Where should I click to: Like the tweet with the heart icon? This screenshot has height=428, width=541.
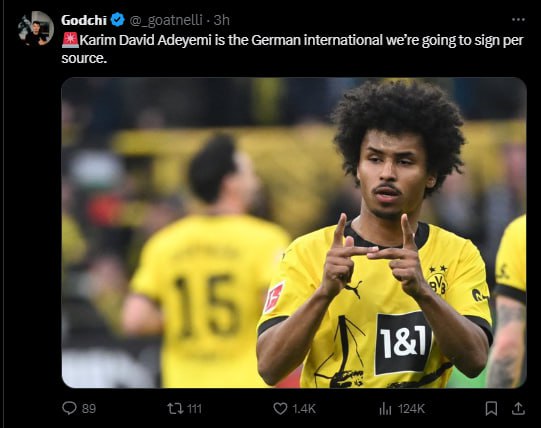(280, 409)
